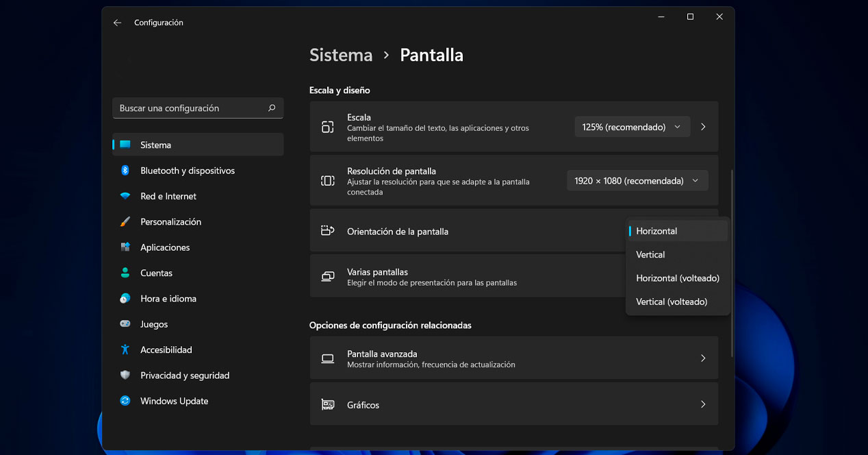Open the Escala percentage dropdown

pyautogui.click(x=631, y=126)
